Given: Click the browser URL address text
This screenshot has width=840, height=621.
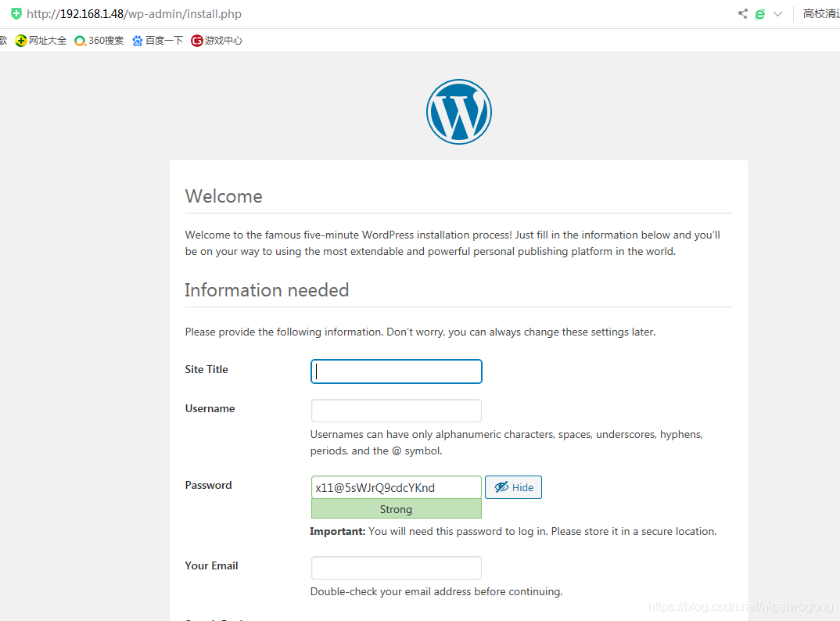Looking at the screenshot, I should (134, 14).
